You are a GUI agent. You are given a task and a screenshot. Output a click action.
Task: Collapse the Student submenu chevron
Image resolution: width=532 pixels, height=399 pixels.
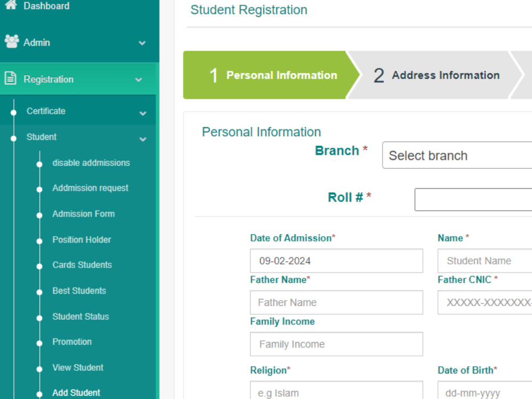[142, 139]
